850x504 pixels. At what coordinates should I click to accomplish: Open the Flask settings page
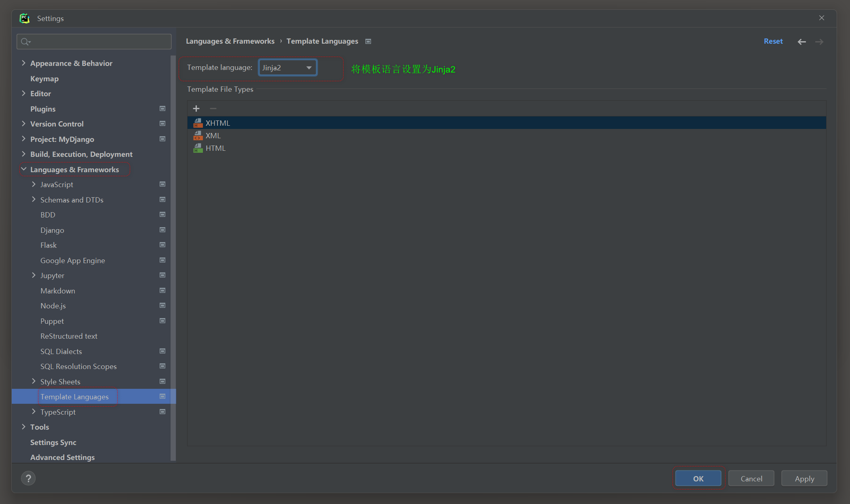[x=49, y=245]
